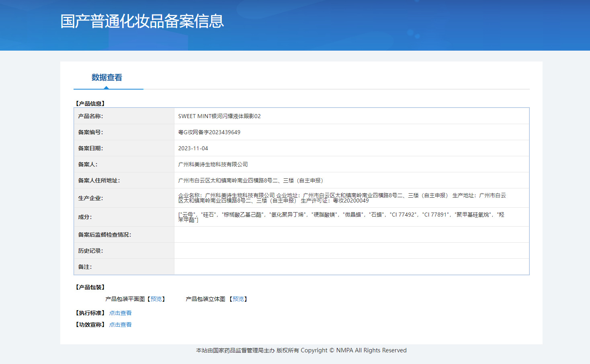The height and width of the screenshot is (364, 590).
Task: Switch to the 数据查看 tab
Action: click(x=107, y=78)
